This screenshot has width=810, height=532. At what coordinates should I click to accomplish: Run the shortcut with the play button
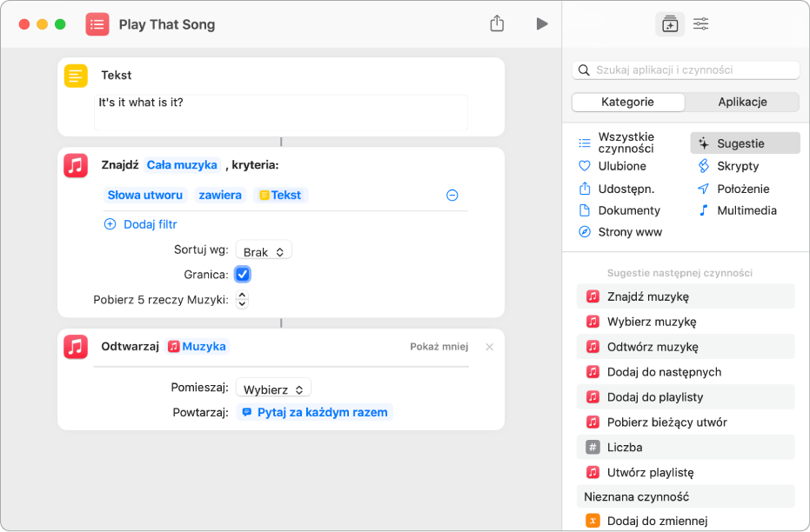541,23
